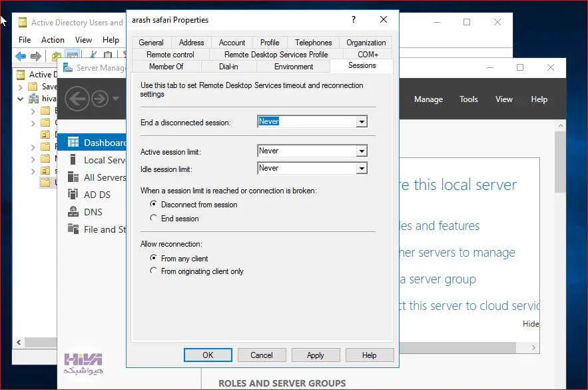This screenshot has height=390, width=588.
Task: Open the Environment tab
Action: [294, 67]
